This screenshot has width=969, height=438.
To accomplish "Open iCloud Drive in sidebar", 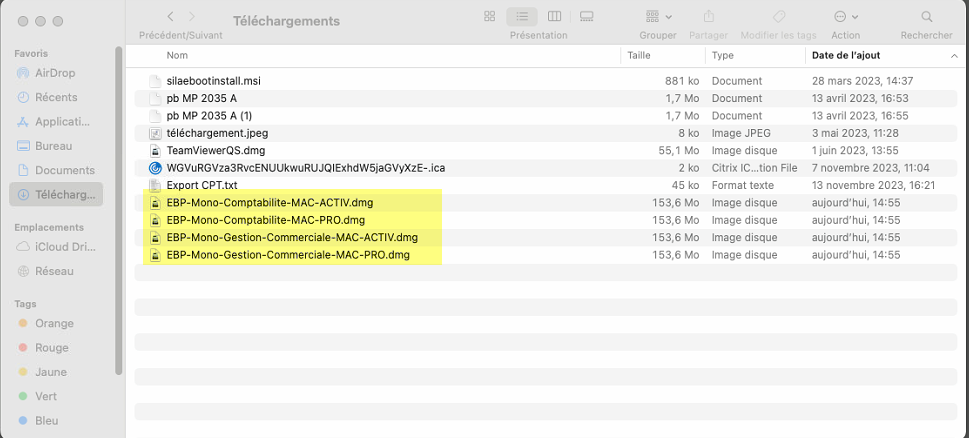I will (x=56, y=246).
